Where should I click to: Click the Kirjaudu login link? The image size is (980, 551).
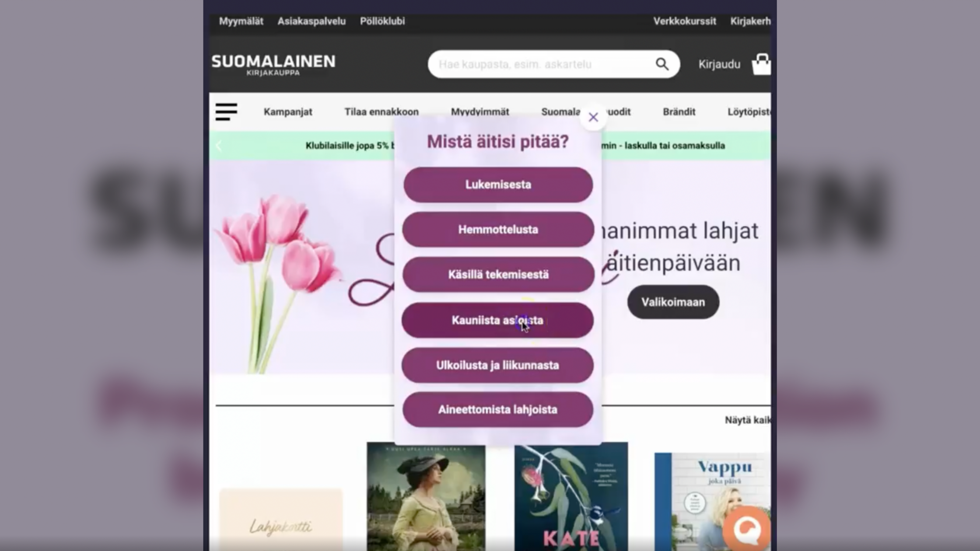pyautogui.click(x=719, y=64)
